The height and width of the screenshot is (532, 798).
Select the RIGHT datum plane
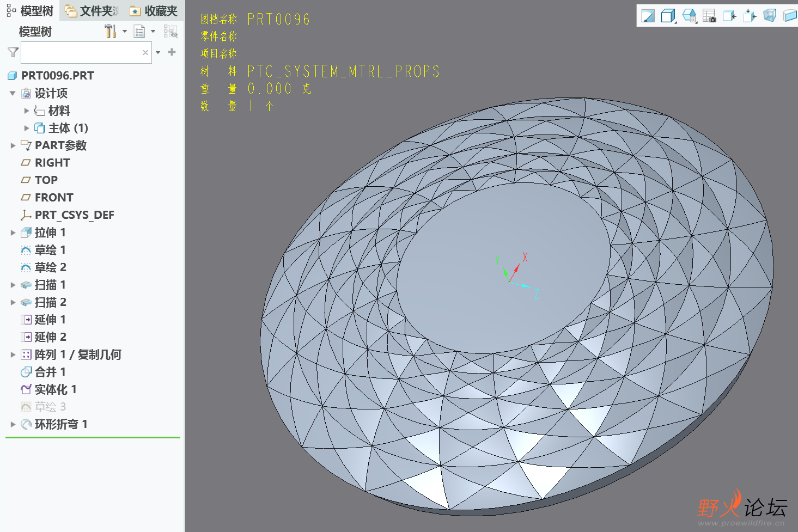pyautogui.click(x=52, y=163)
